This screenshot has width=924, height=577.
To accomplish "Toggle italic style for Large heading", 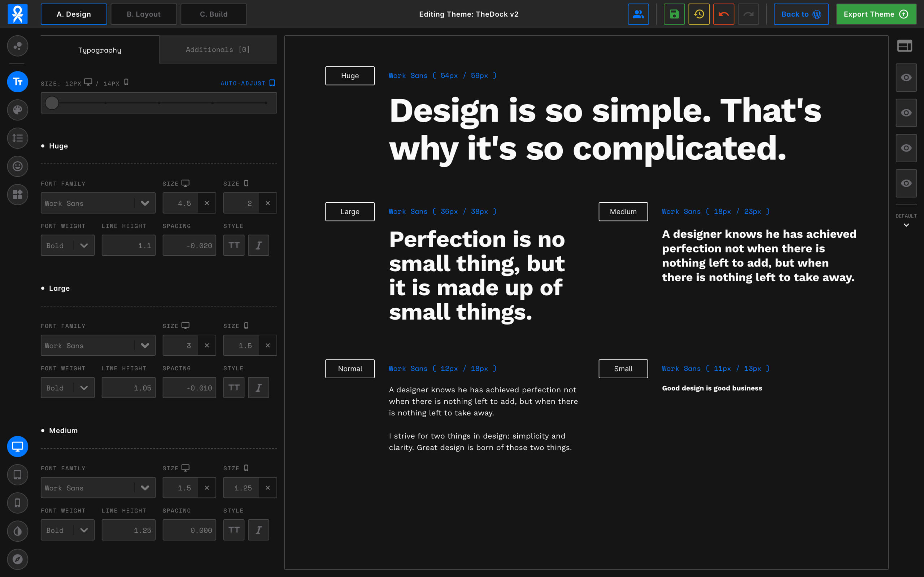I will [x=258, y=388].
